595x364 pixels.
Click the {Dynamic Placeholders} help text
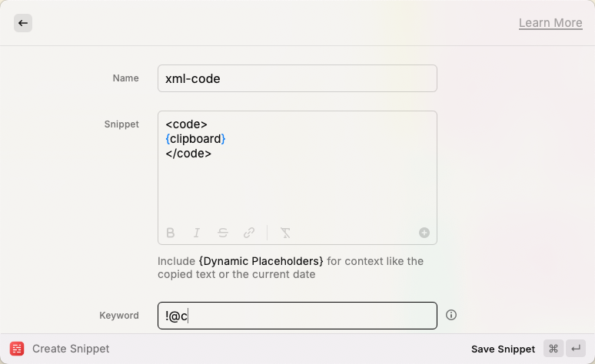click(261, 261)
